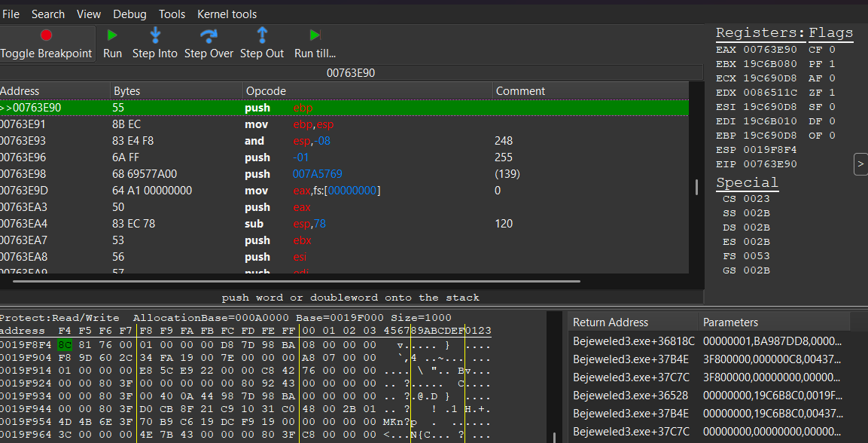The height and width of the screenshot is (443, 868).
Task: Click the Step Into icon
Action: [155, 35]
